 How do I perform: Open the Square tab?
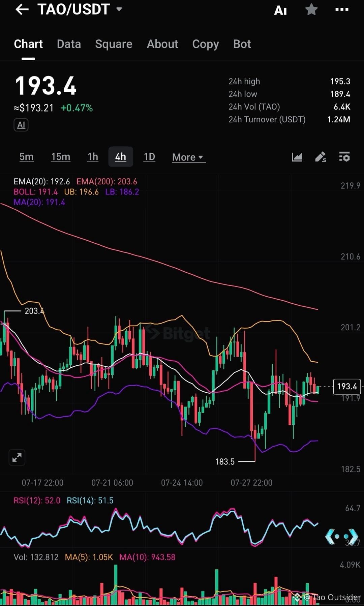coord(114,44)
